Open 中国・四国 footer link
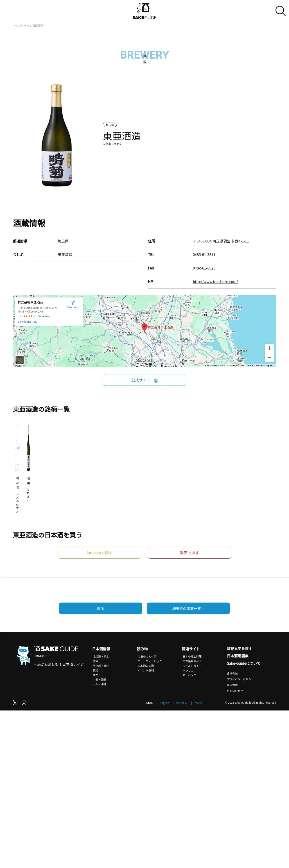 click(99, 680)
